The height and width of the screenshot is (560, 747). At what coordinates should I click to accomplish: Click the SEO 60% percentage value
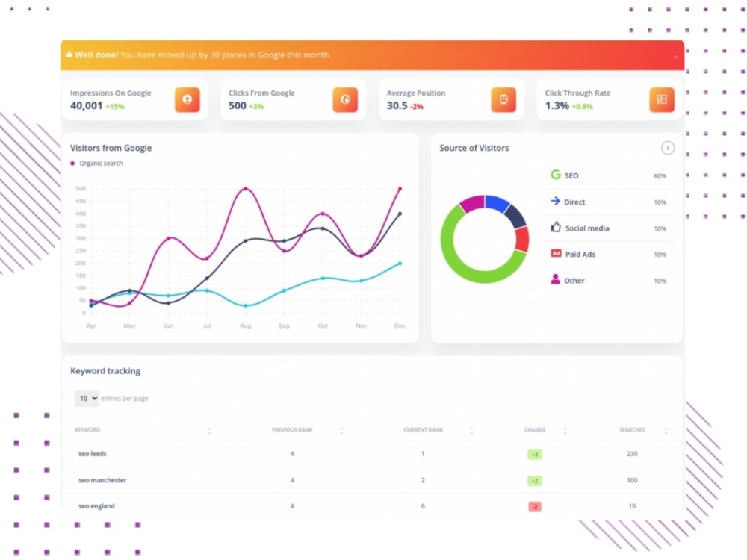[660, 176]
